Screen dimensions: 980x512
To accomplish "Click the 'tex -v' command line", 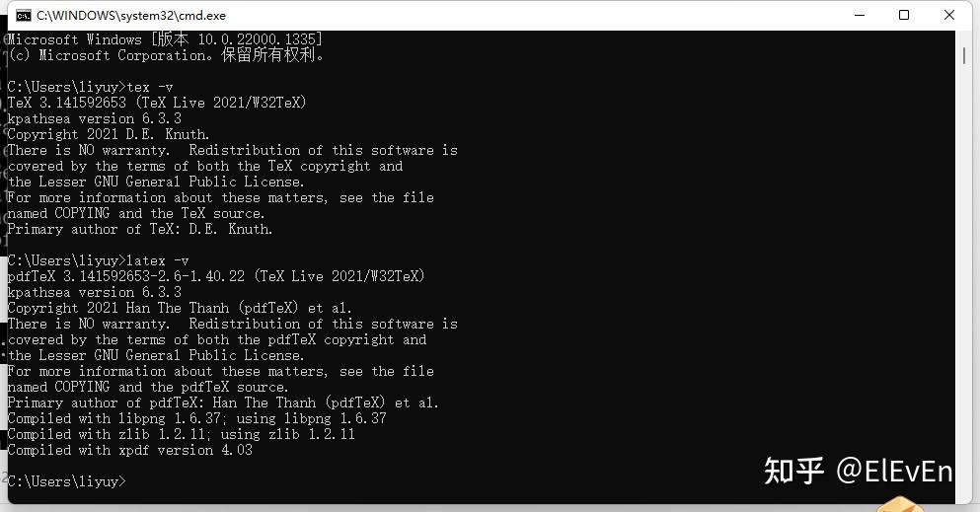I will 91,87.
